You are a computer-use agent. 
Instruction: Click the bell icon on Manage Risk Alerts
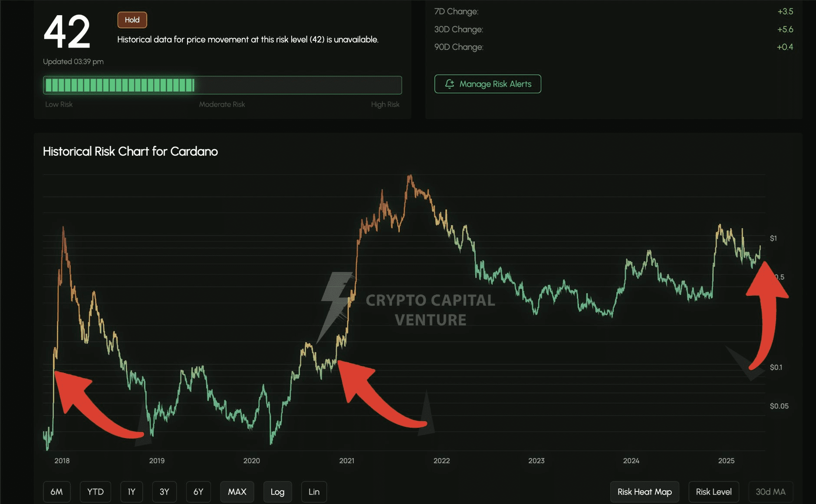pos(450,84)
